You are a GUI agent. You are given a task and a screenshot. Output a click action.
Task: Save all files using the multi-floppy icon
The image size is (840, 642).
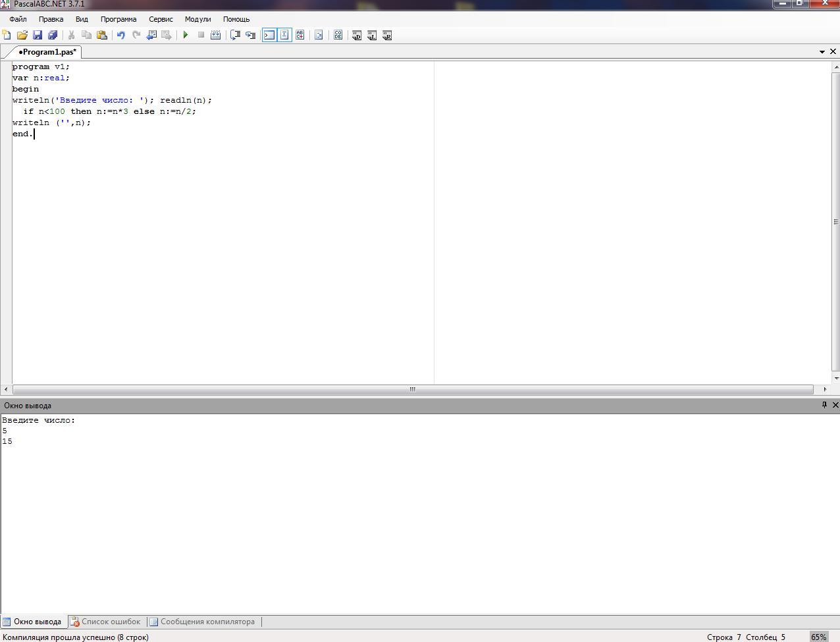click(53, 35)
